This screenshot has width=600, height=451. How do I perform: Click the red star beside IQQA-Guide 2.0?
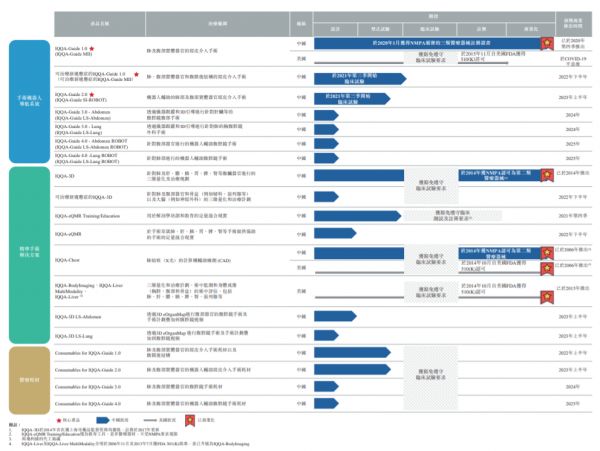93,96
